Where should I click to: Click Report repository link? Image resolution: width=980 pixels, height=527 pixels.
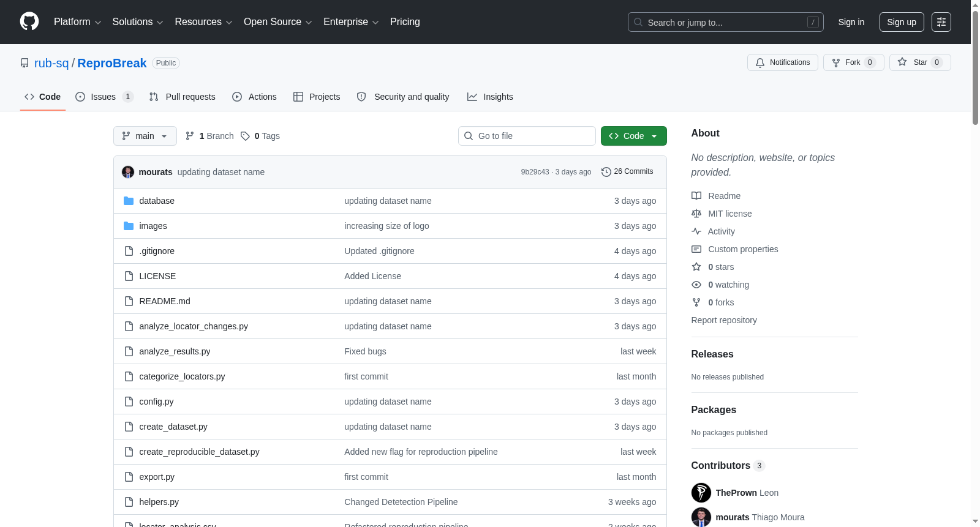tap(724, 320)
